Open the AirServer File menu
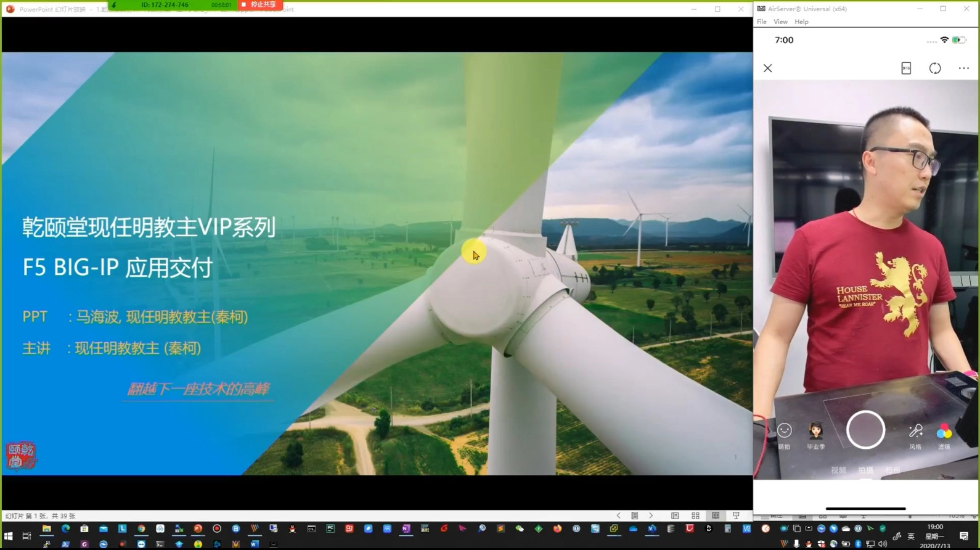The height and width of the screenshot is (550, 980). 762,22
